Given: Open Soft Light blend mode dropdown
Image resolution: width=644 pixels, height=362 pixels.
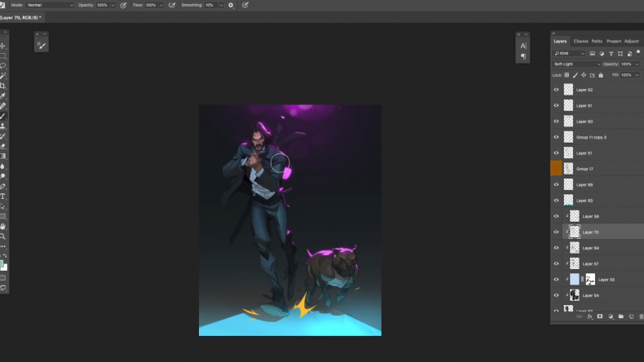Looking at the screenshot, I should 576,64.
